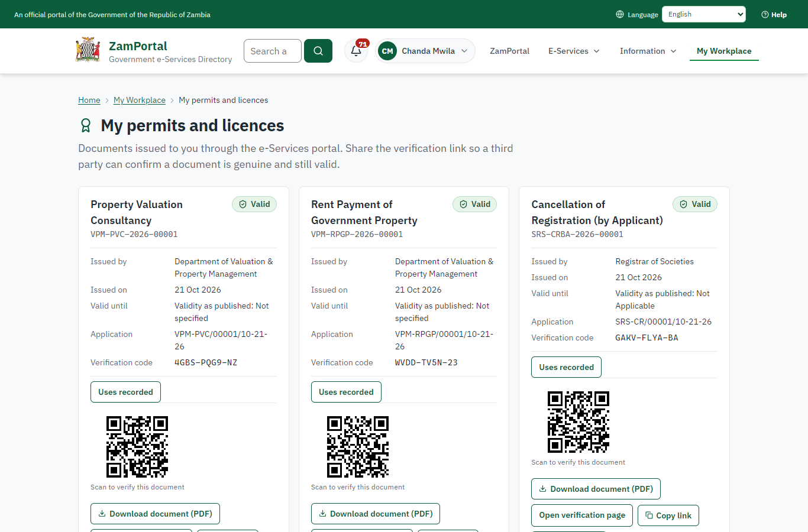Click verification code GAKV-FLYA-BA
This screenshot has height=532, width=808.
(x=647, y=338)
